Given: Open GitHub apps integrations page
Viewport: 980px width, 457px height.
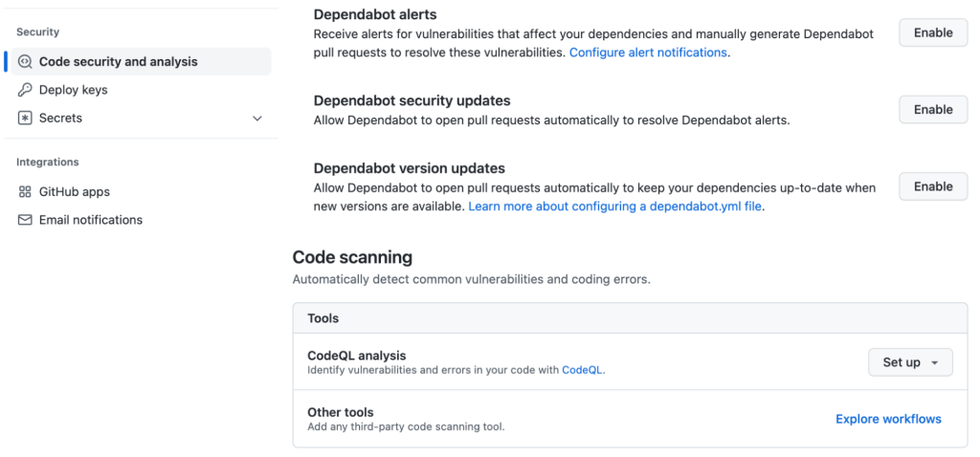Looking at the screenshot, I should [75, 192].
